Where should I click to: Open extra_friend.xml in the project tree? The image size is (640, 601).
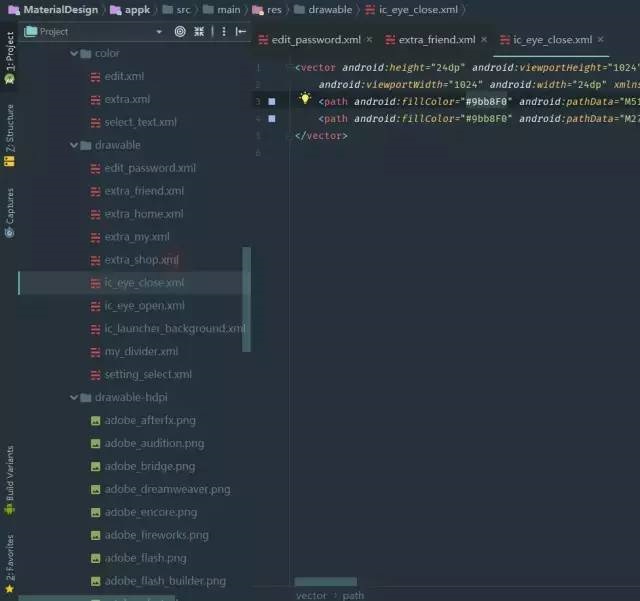[x=144, y=191]
